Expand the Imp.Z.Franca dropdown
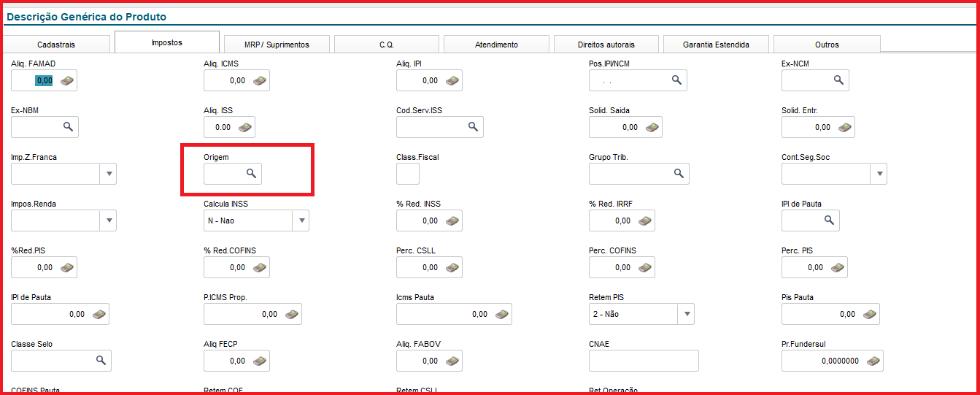Screen dimensions: 980x395 108,174
